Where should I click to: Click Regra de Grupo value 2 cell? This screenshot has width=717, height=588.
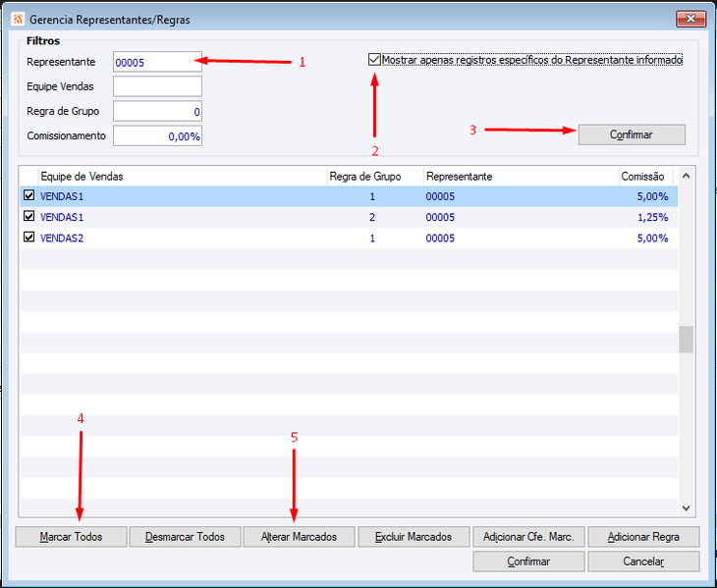[372, 217]
